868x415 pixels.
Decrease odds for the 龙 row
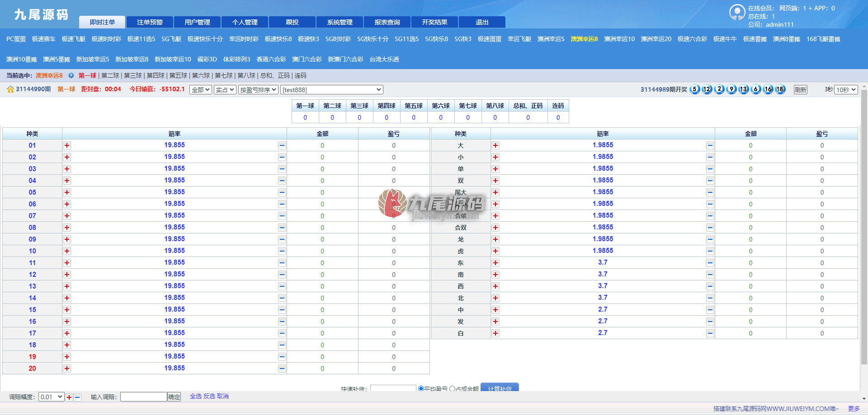pyautogui.click(x=710, y=239)
